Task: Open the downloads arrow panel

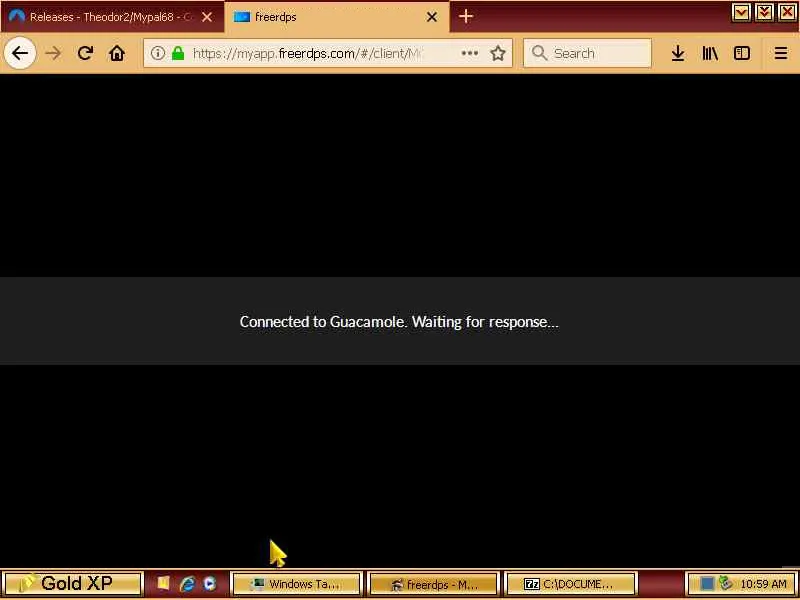Action: 678,53
